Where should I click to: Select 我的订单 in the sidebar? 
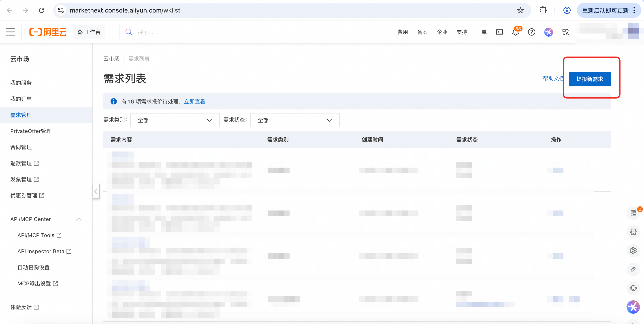tap(21, 99)
